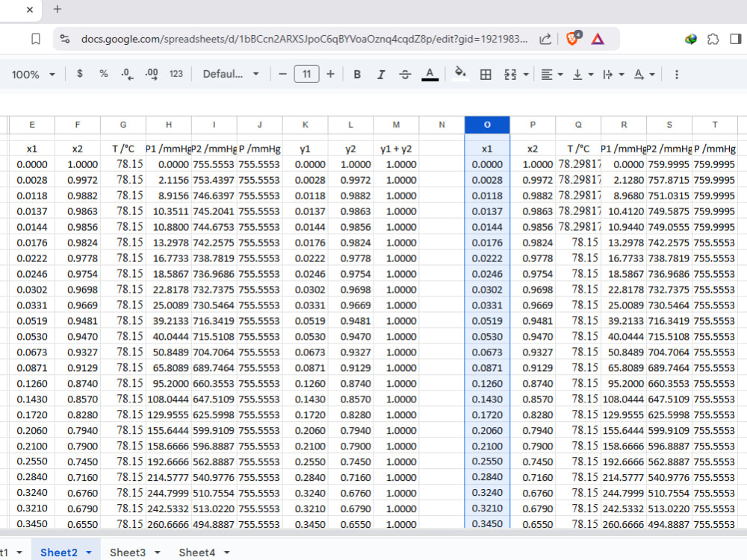The width and height of the screenshot is (747, 560).
Task: Open the Default font dropdown
Action: point(231,74)
